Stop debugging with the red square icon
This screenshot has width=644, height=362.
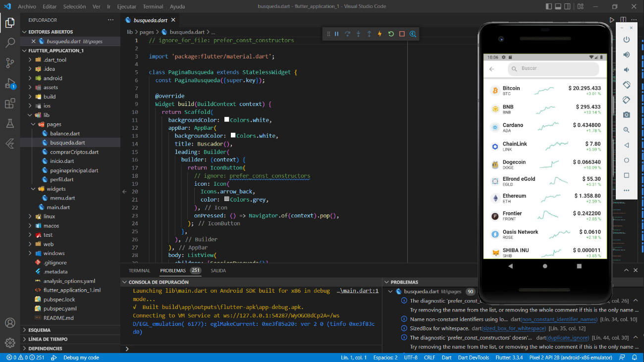point(402,34)
